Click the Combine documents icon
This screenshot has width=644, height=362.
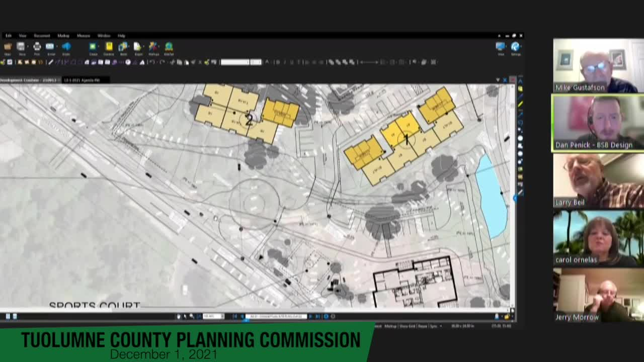click(109, 47)
